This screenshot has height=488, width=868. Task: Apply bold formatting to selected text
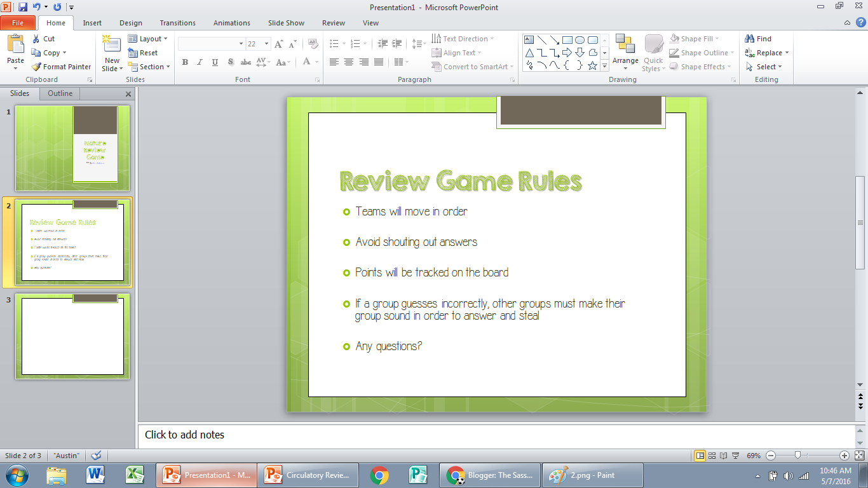(x=185, y=62)
